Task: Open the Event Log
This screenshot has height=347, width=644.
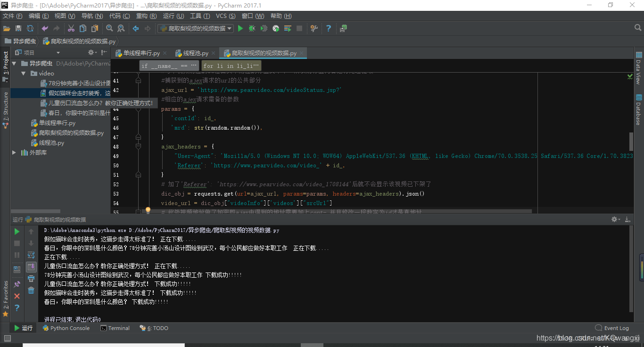Action: pyautogui.click(x=612, y=328)
